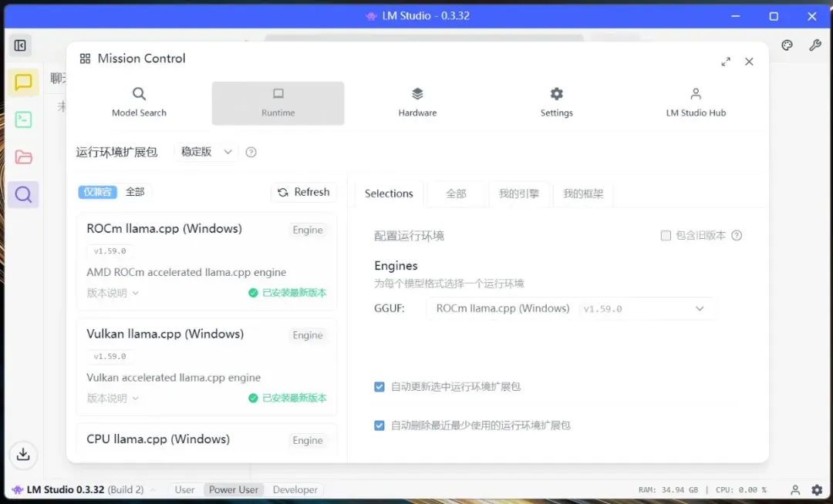Open My Models folder sidebar icon

tap(23, 157)
